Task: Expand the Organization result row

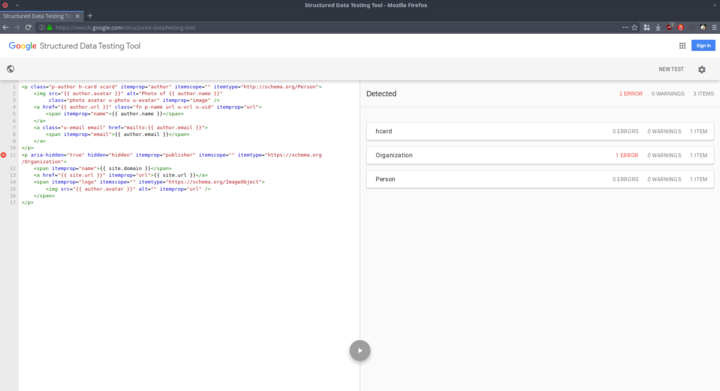Action: [540, 155]
